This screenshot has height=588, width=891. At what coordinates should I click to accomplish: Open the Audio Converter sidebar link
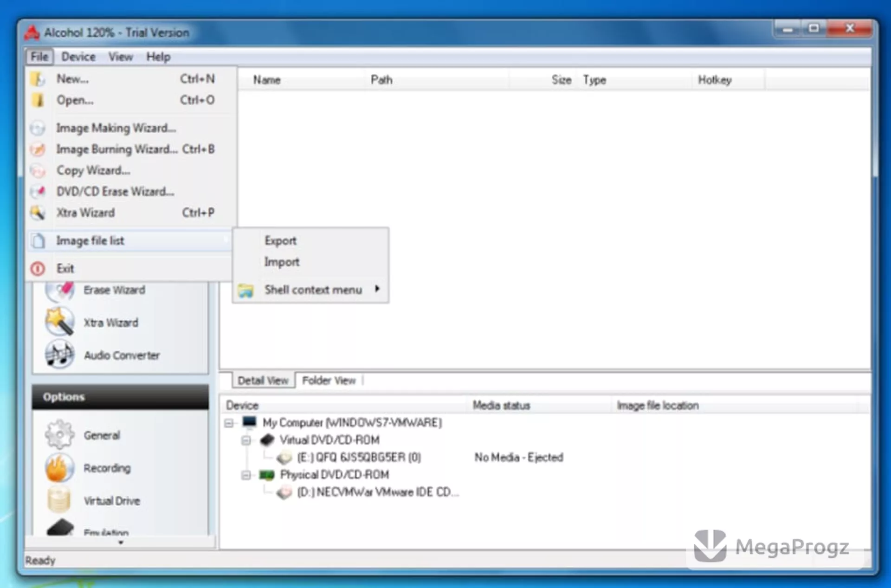click(122, 355)
